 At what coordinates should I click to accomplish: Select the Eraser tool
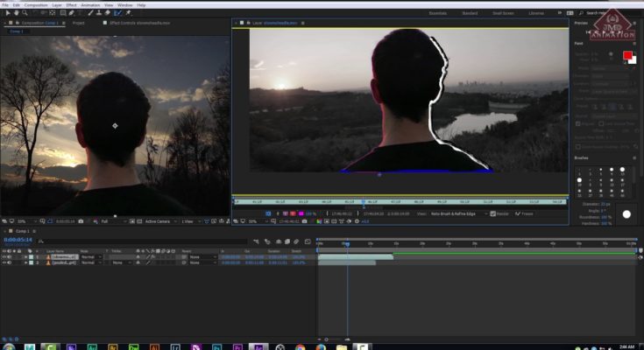coord(108,13)
